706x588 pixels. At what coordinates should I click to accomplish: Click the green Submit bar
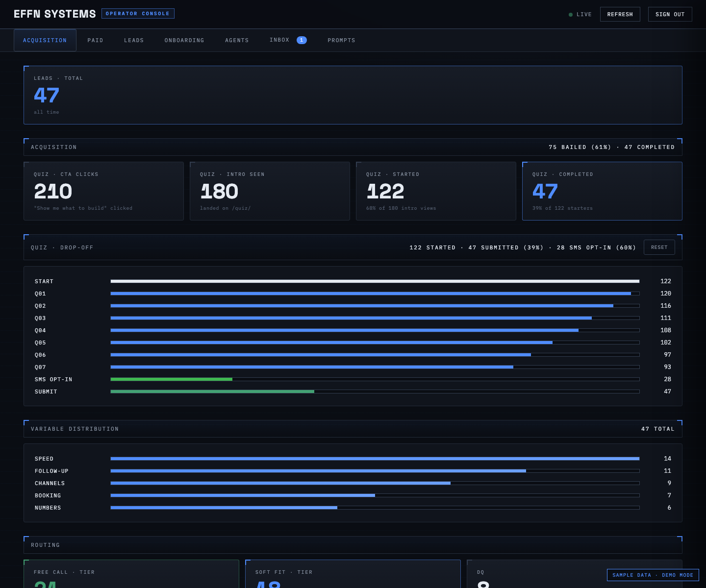tap(212, 392)
